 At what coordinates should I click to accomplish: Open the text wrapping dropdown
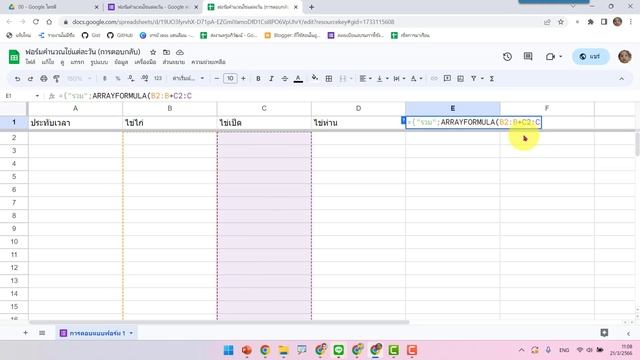pos(399,78)
